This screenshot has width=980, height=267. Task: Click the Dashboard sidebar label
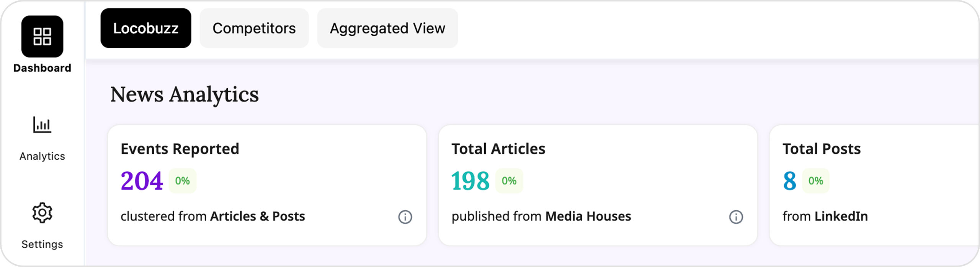tap(42, 68)
